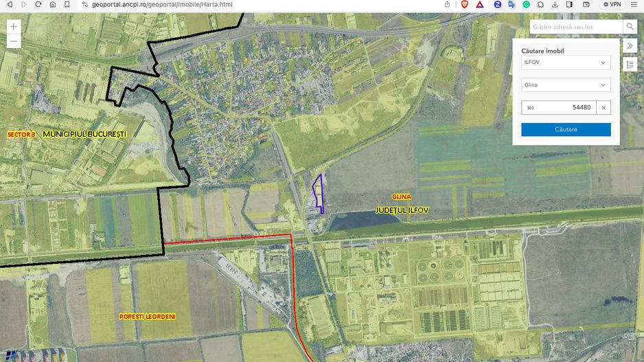
Task: Open the ILFOV county dropdown
Action: [x=566, y=63]
